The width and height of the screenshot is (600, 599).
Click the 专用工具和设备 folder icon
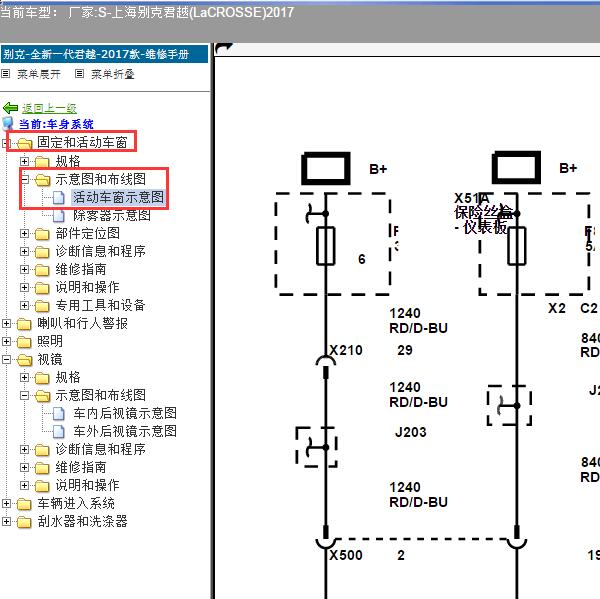tap(42, 306)
